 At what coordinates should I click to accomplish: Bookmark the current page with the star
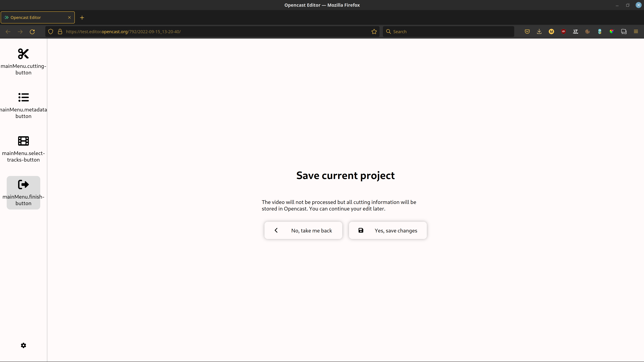click(374, 32)
